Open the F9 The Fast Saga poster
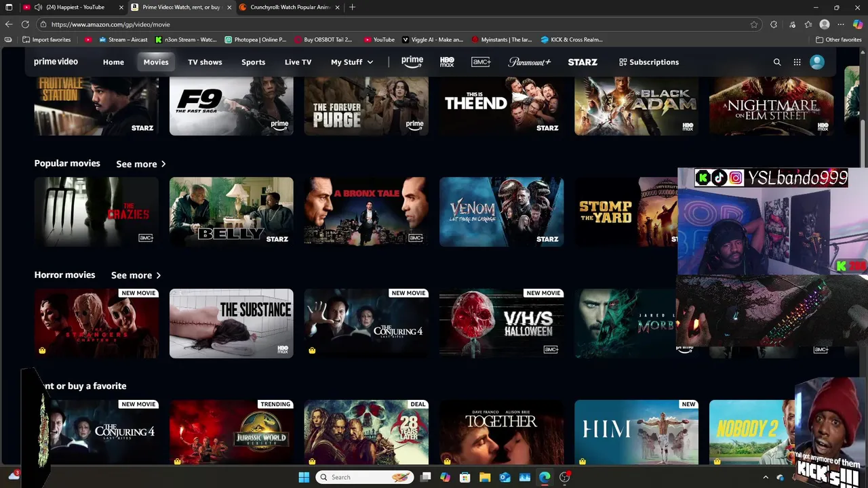The height and width of the screenshot is (488, 868). pos(231,106)
